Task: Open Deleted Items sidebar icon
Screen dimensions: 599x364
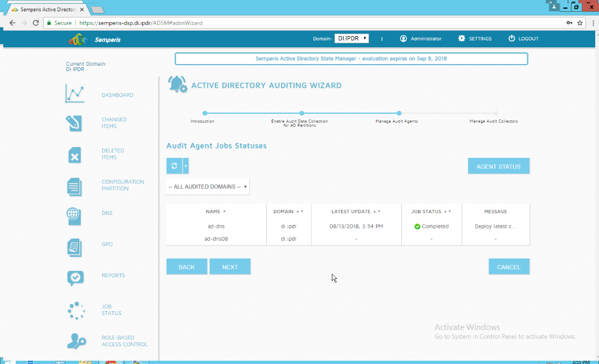Action: click(x=74, y=155)
